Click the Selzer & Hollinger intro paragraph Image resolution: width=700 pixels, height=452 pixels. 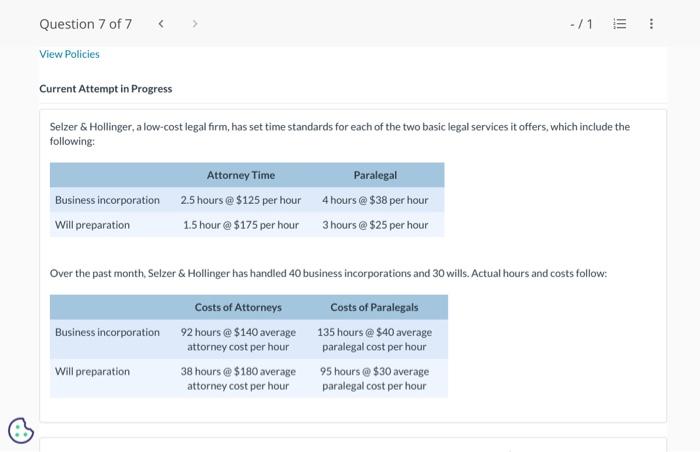(x=340, y=134)
